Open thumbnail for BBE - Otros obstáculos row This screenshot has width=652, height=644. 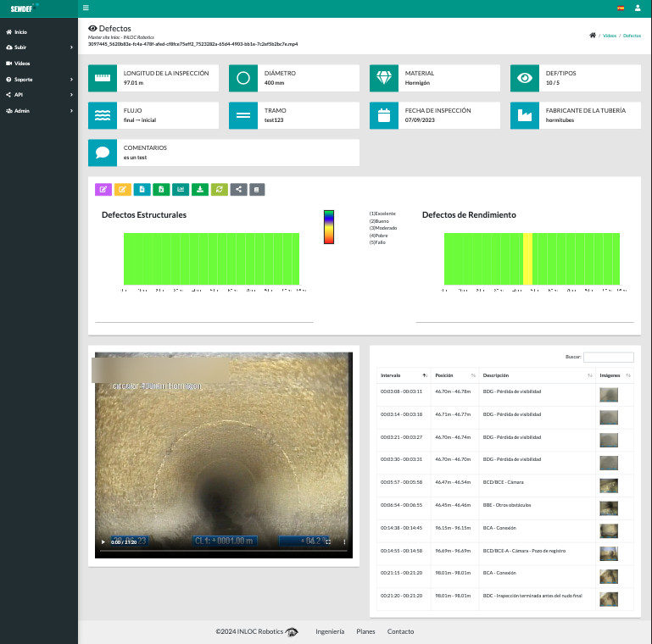pos(609,508)
